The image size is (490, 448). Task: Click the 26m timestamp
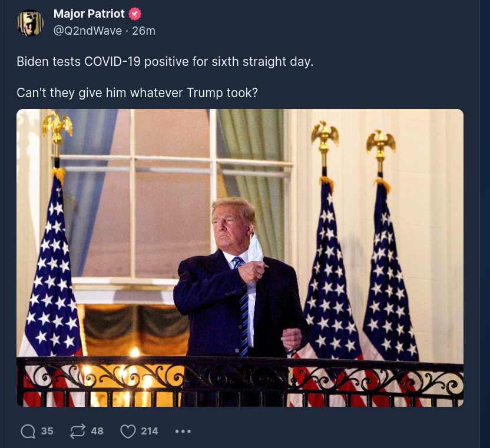tap(144, 31)
